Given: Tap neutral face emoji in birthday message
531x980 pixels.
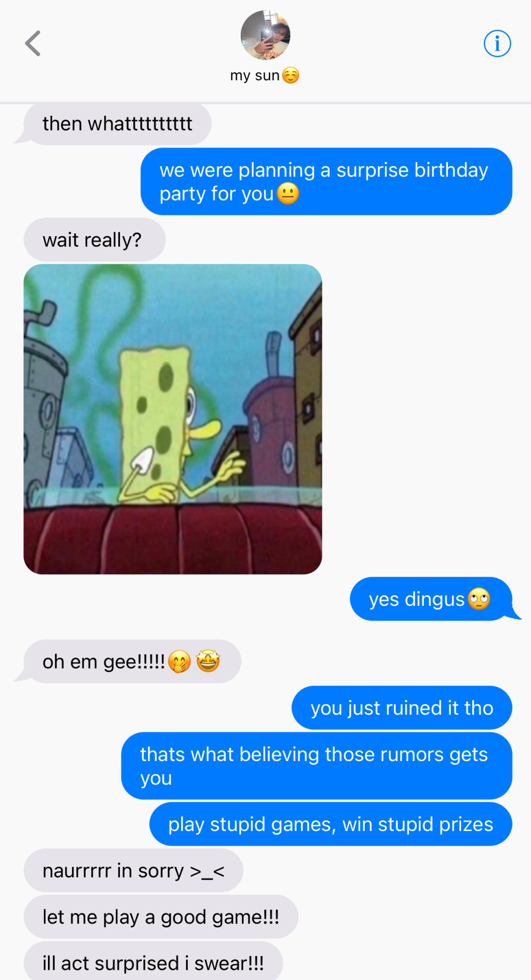Looking at the screenshot, I should (x=288, y=194).
